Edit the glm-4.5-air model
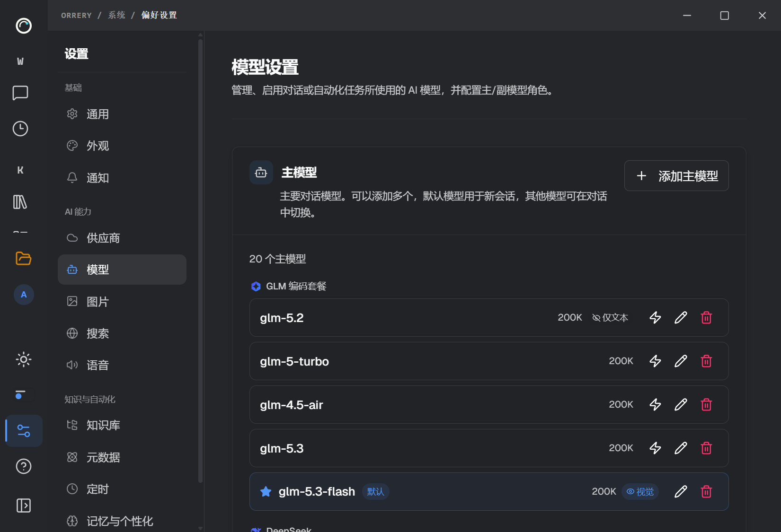This screenshot has height=532, width=781. pos(681,404)
